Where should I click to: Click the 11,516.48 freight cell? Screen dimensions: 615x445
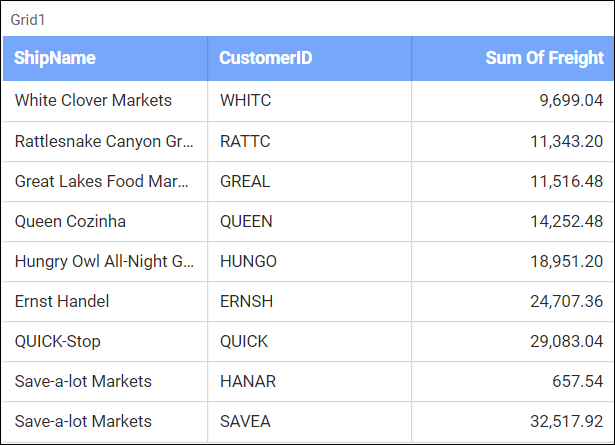click(x=566, y=181)
